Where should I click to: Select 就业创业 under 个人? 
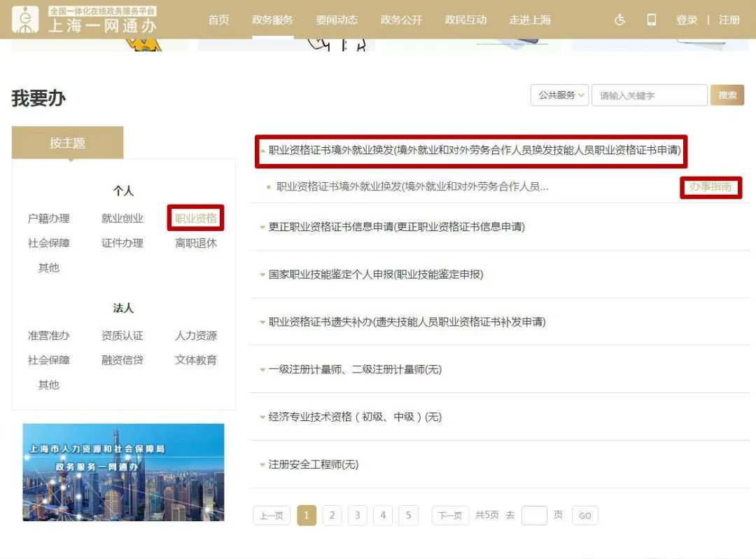coord(122,218)
